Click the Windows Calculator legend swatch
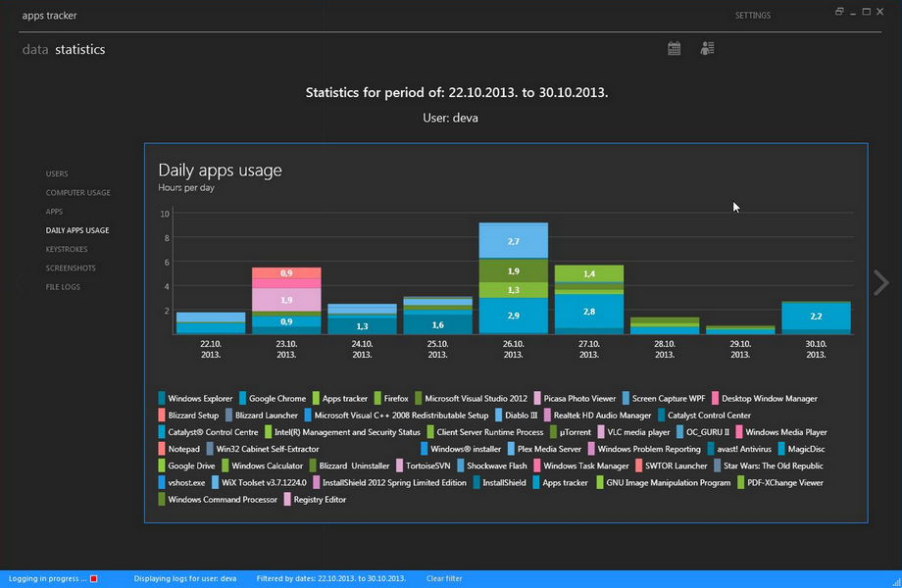Screen dimensions: 902x588 coord(225,465)
